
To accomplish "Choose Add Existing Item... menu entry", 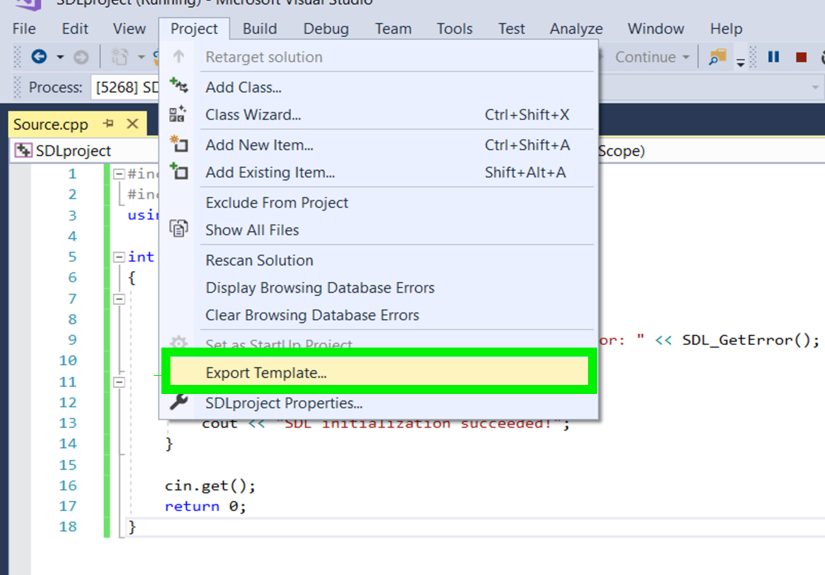I will 378,172.
